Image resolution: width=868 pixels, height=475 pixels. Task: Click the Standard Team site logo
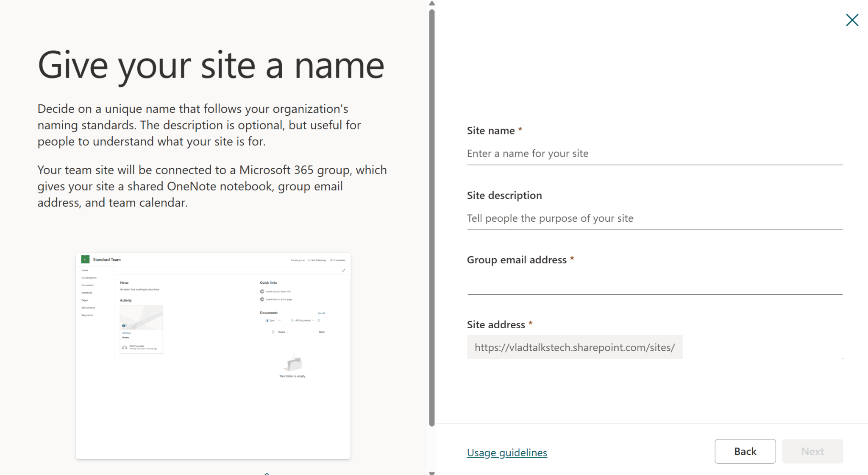[x=85, y=260]
